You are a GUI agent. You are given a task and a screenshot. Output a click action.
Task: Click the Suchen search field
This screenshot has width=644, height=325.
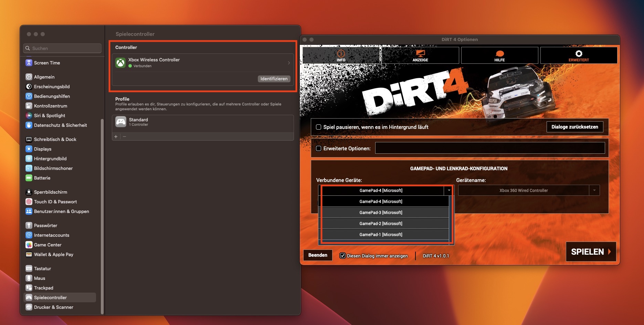62,48
